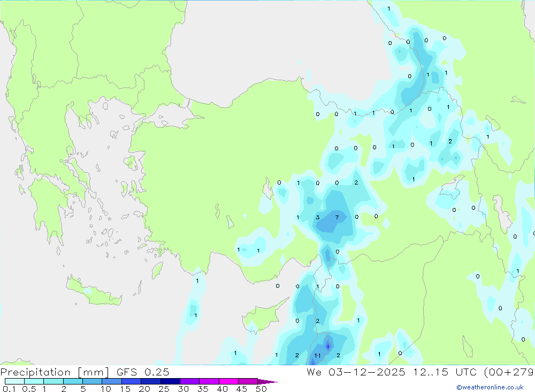Click the "12..15 UTC" time label
Image resolution: width=535 pixels, height=392 pixels.
click(x=445, y=372)
